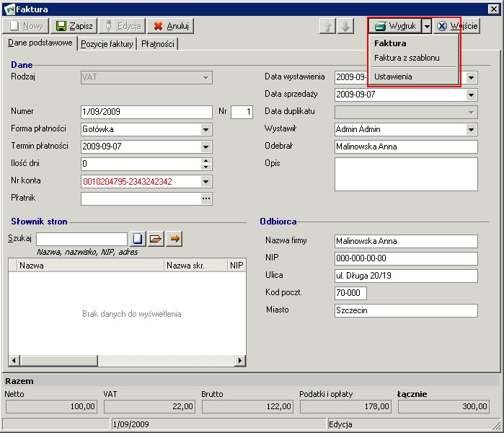Open the Płatności tab
This screenshot has height=433, width=504.
157,44
